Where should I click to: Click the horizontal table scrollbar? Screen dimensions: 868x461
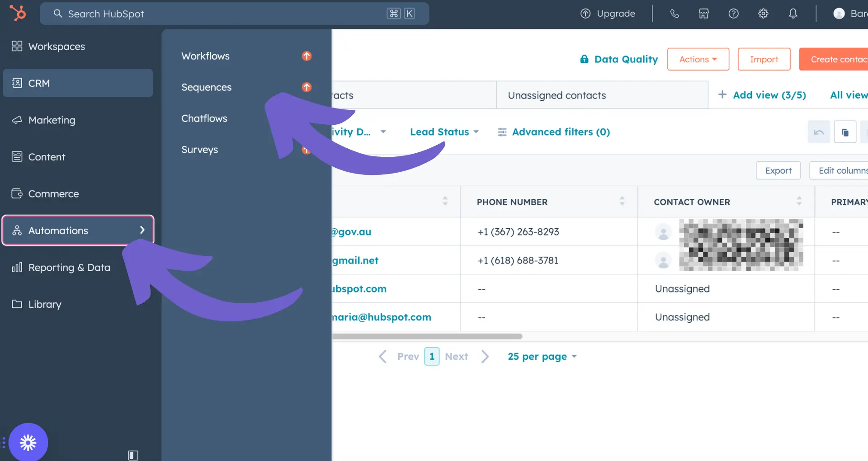pos(427,336)
